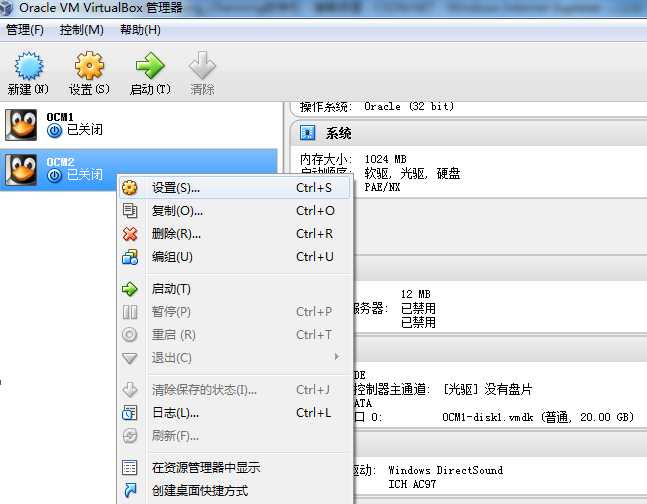The width and height of the screenshot is (647, 504).
Task: Click 软驱, 光驱, 硬盘 boot order text
Action: pyautogui.click(x=412, y=173)
